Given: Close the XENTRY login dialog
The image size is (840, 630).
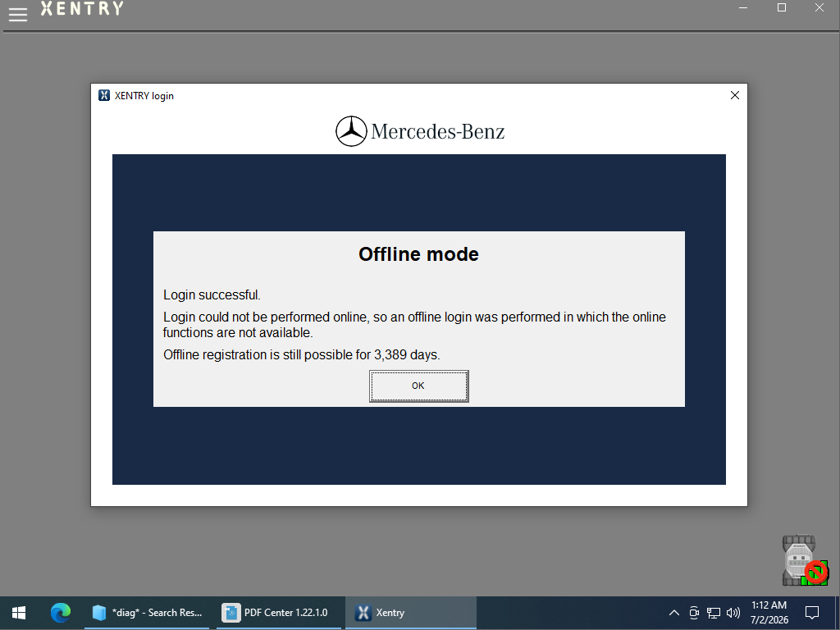Looking at the screenshot, I should 734,95.
